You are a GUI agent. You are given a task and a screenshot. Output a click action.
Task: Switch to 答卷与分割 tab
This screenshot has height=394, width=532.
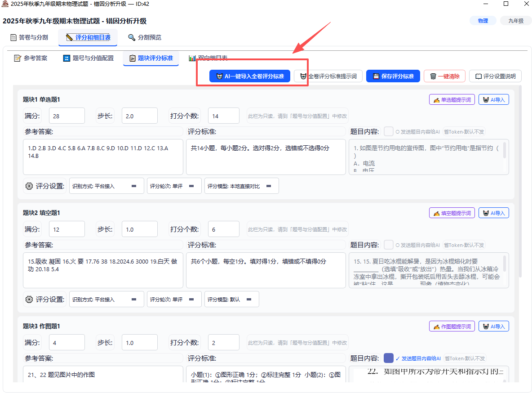[x=29, y=37]
